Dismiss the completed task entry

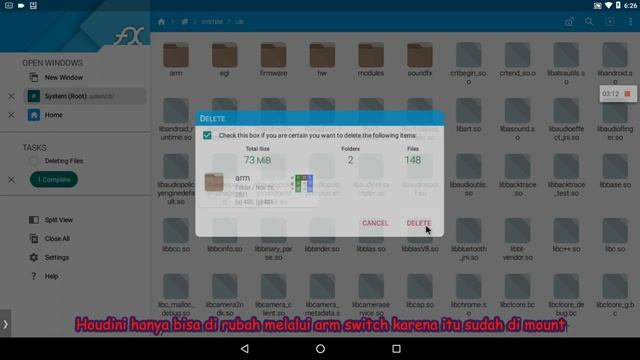coord(11,180)
